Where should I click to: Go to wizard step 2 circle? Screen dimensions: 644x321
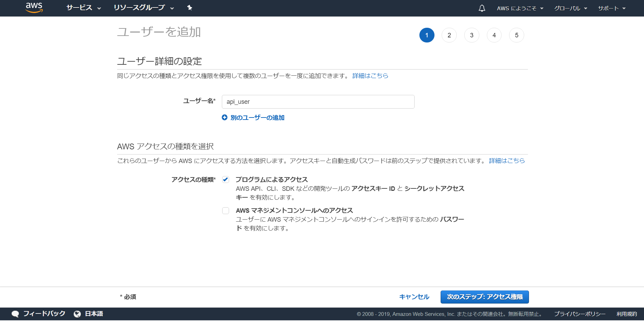449,35
